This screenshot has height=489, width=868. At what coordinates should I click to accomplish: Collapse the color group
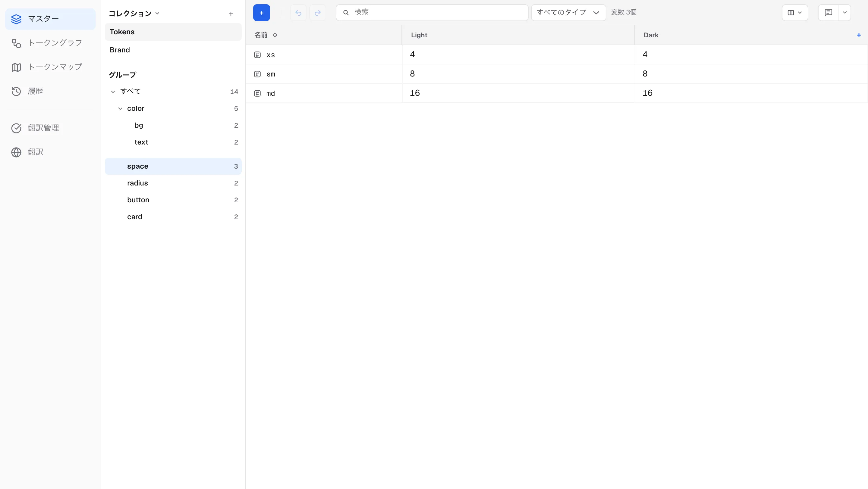pos(120,109)
